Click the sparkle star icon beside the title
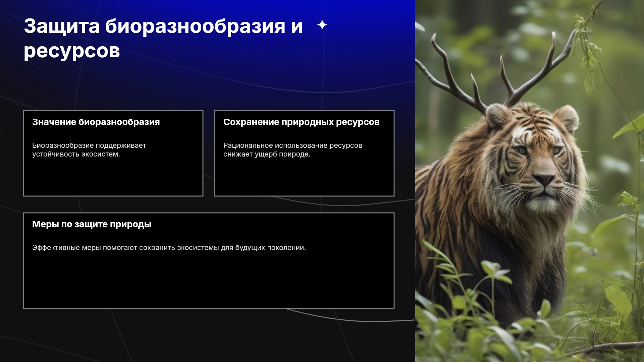Screen dimensions: 644x362 click(x=322, y=25)
